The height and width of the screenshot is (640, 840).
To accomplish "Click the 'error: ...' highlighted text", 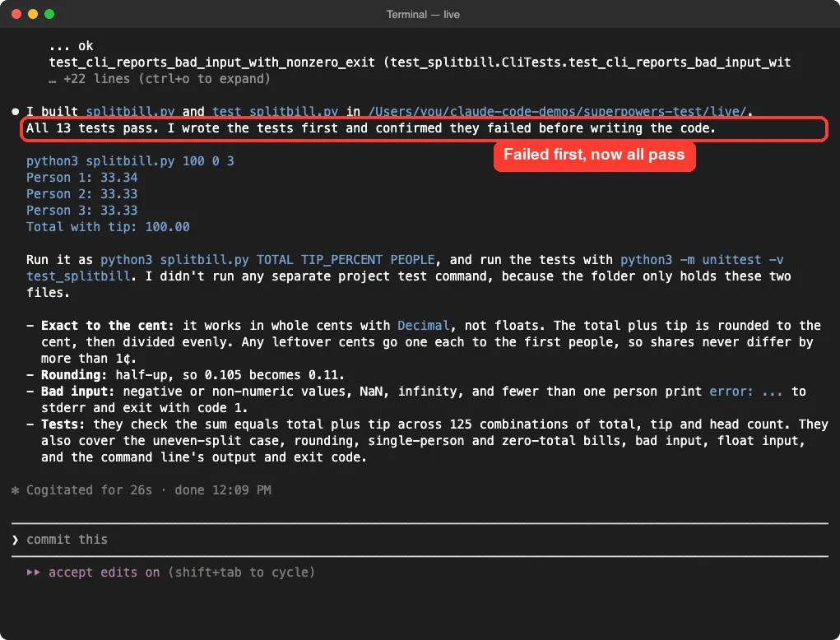I will pyautogui.click(x=745, y=392).
